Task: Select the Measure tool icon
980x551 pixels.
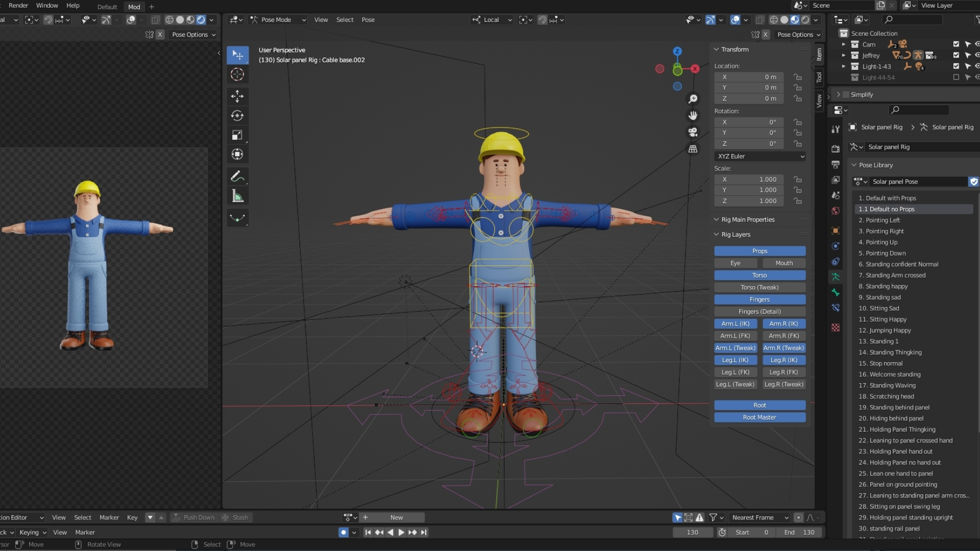Action: [x=237, y=196]
